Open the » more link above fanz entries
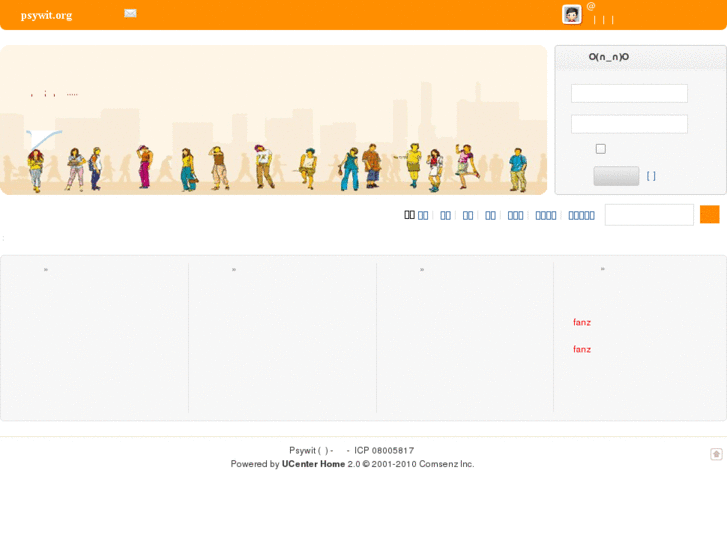This screenshot has width=727, height=545. 603,269
